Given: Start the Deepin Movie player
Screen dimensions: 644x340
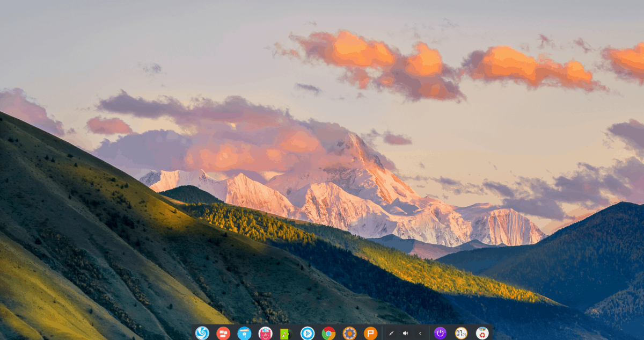Looking at the screenshot, I should (x=306, y=332).
